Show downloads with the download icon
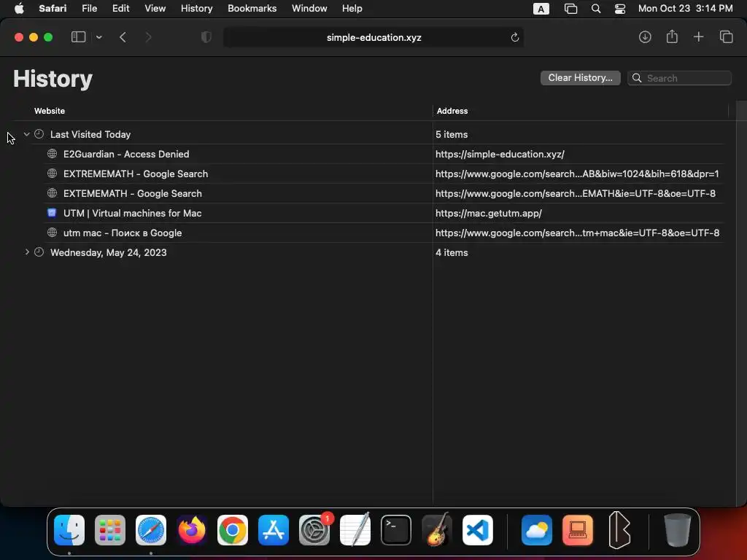This screenshot has height=560, width=747. tap(645, 36)
